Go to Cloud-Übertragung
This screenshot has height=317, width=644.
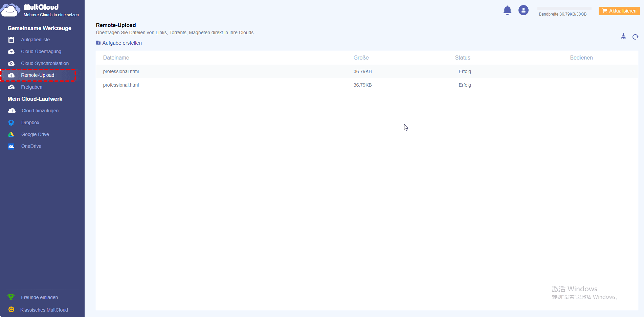[41, 51]
